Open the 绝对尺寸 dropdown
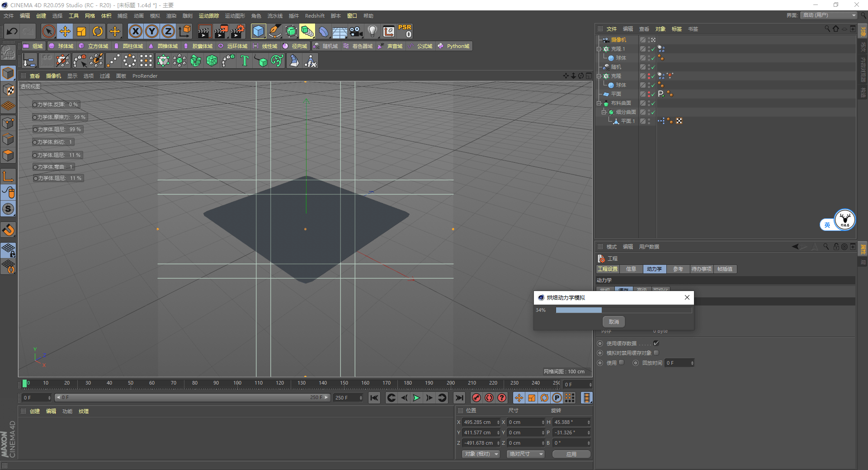 (525, 454)
